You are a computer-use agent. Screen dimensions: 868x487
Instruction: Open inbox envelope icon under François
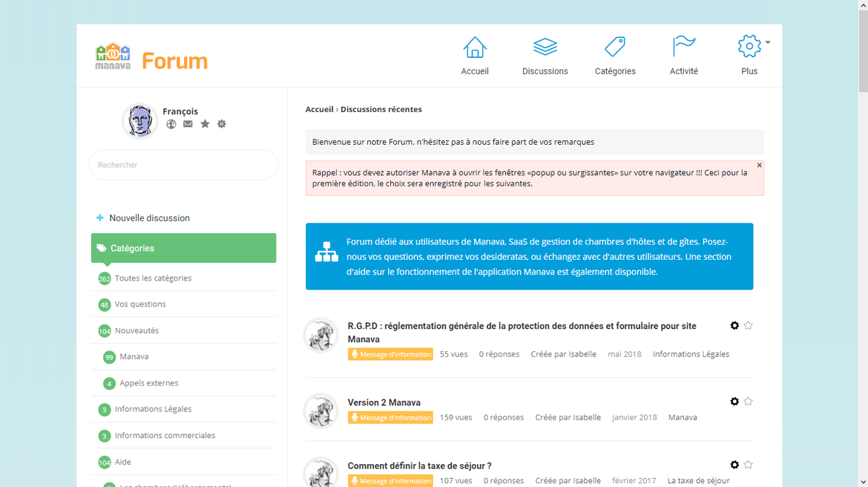click(x=188, y=124)
